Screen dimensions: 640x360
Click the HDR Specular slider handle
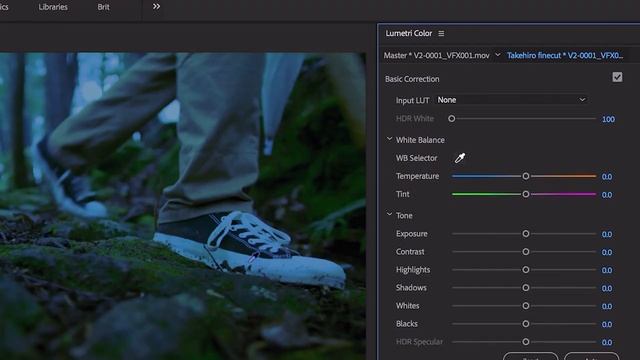[526, 341]
